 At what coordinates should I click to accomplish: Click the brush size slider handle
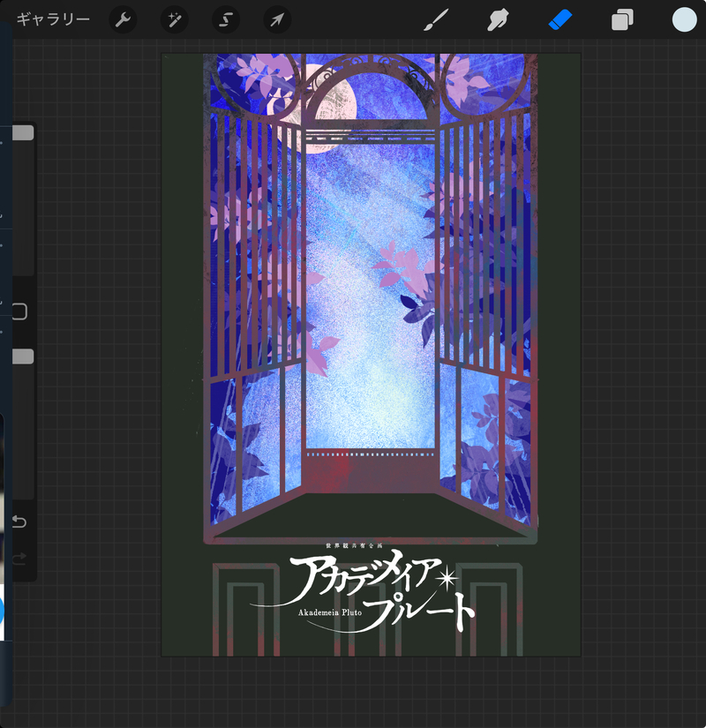click(x=23, y=132)
